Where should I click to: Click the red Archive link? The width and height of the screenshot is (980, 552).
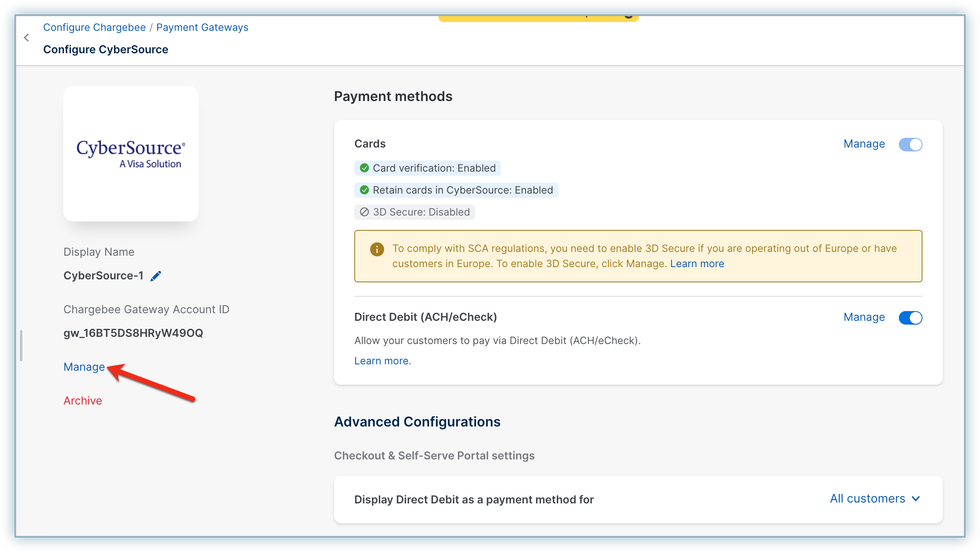(83, 401)
